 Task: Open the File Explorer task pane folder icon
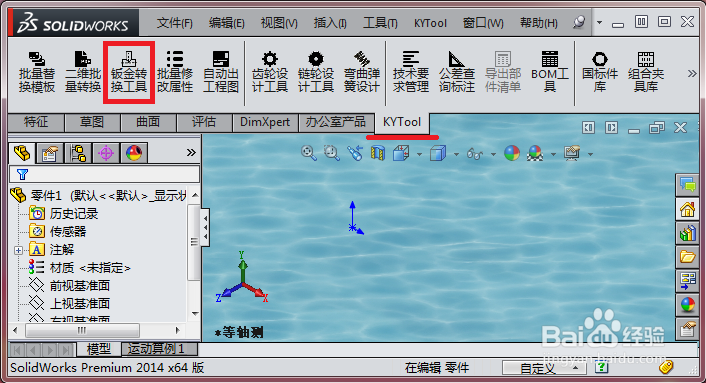(x=687, y=257)
